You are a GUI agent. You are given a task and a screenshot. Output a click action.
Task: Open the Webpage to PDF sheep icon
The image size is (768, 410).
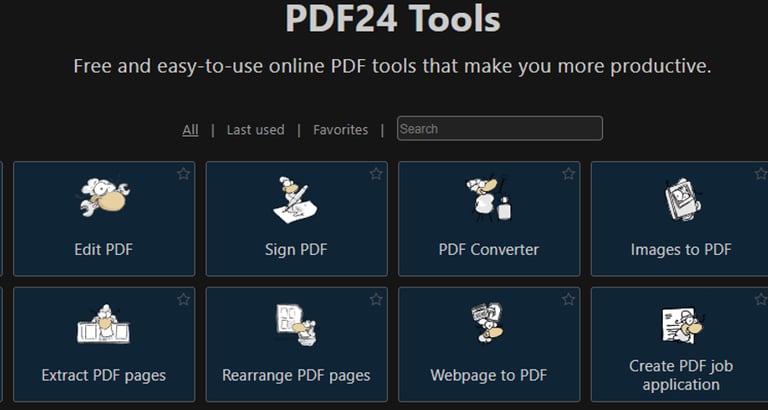click(x=488, y=322)
